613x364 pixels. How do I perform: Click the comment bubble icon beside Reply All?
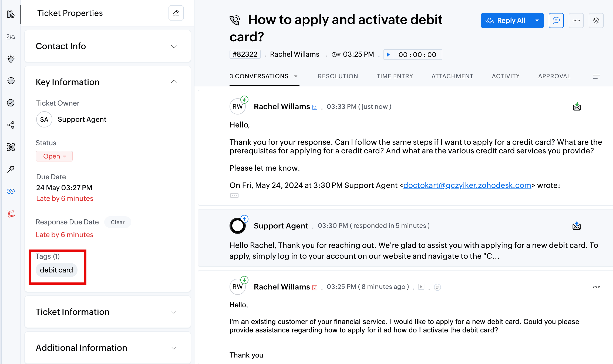[556, 21]
